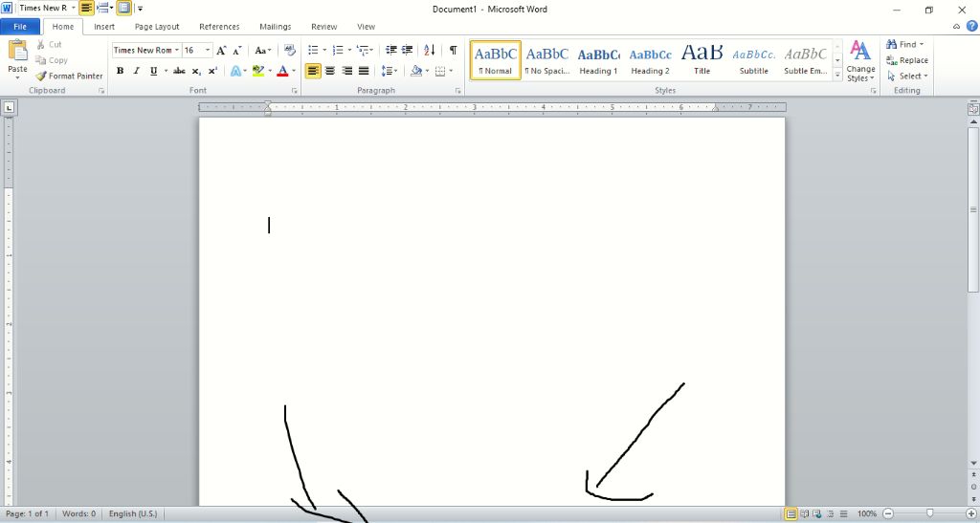The image size is (980, 523).
Task: Open the font size dropdown showing 16
Action: (x=208, y=51)
